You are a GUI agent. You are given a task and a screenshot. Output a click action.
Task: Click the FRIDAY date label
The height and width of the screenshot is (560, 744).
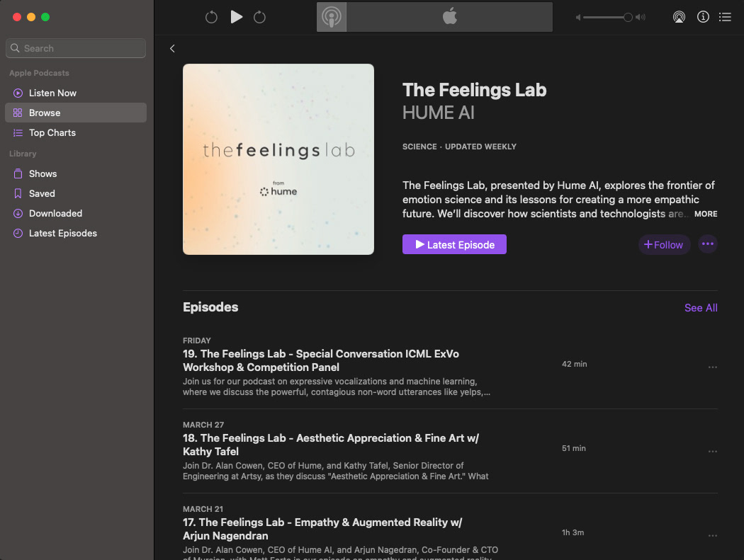197,341
